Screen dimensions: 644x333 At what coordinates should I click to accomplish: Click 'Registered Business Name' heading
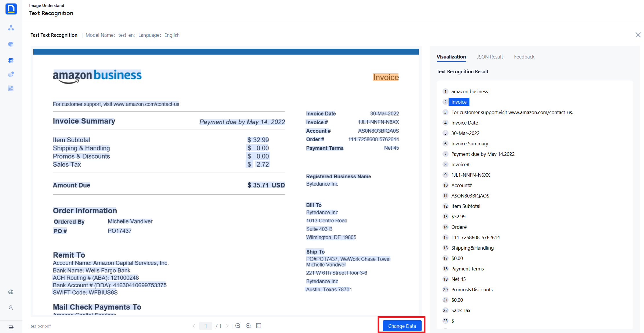[339, 177]
